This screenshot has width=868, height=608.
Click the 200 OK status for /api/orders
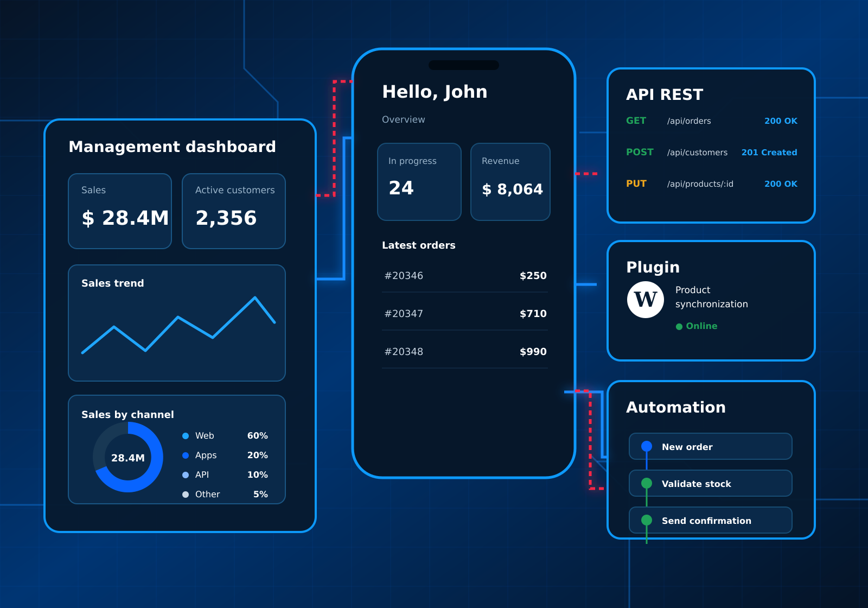tap(781, 121)
